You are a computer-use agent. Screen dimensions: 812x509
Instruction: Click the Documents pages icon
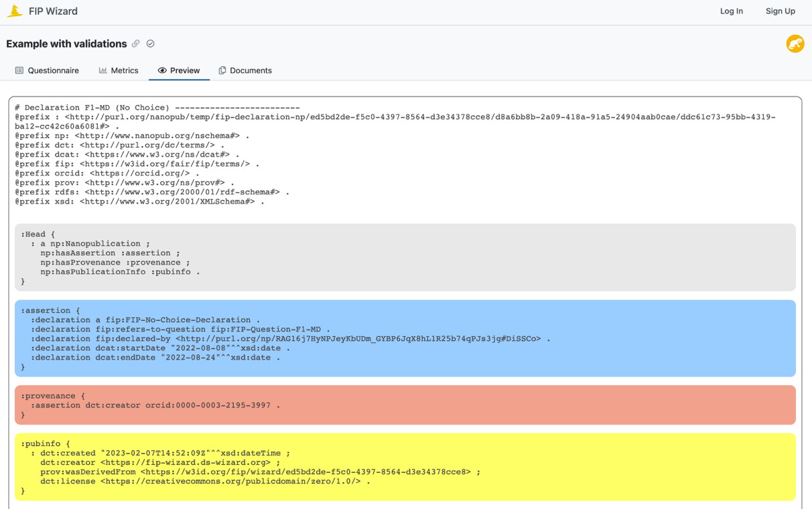coord(221,70)
